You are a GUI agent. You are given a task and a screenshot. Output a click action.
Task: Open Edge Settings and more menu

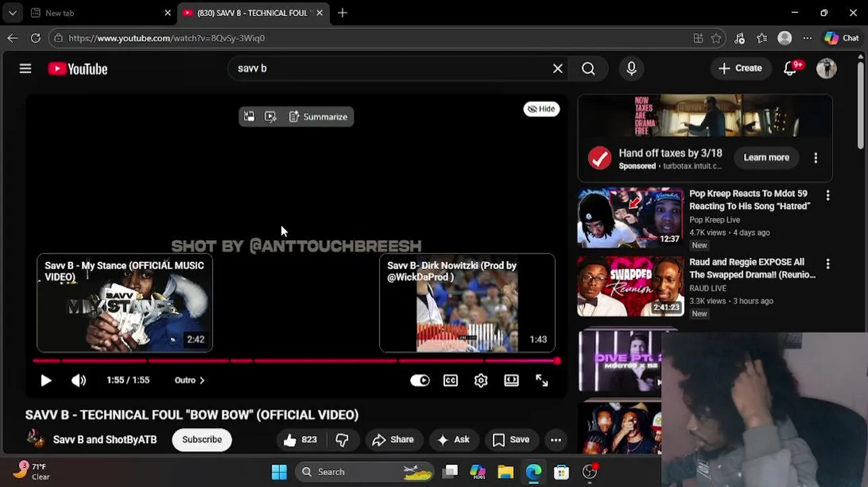click(807, 39)
